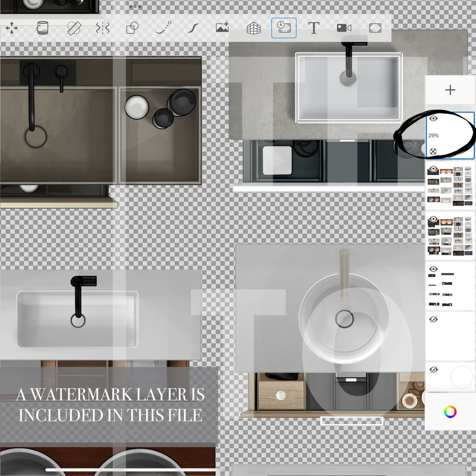The height and width of the screenshot is (476, 476).
Task: Open the Draw Shapes tool
Action: (132, 28)
